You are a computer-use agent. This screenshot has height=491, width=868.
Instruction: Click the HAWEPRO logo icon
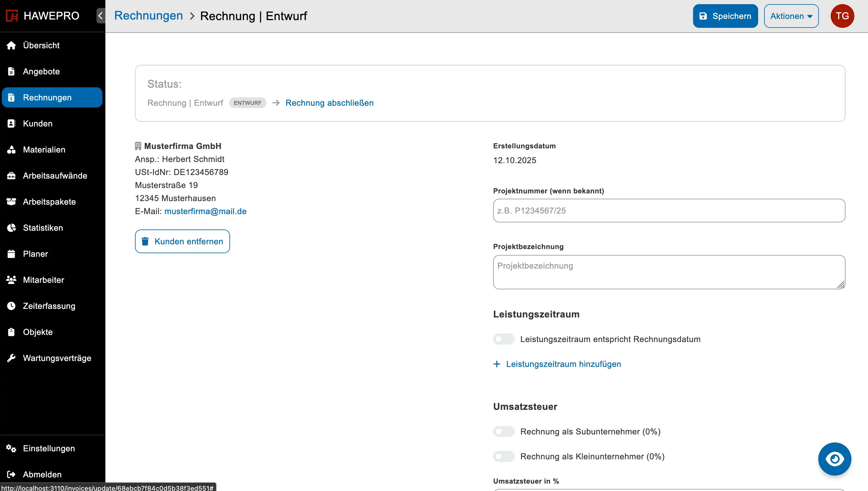pos(12,16)
